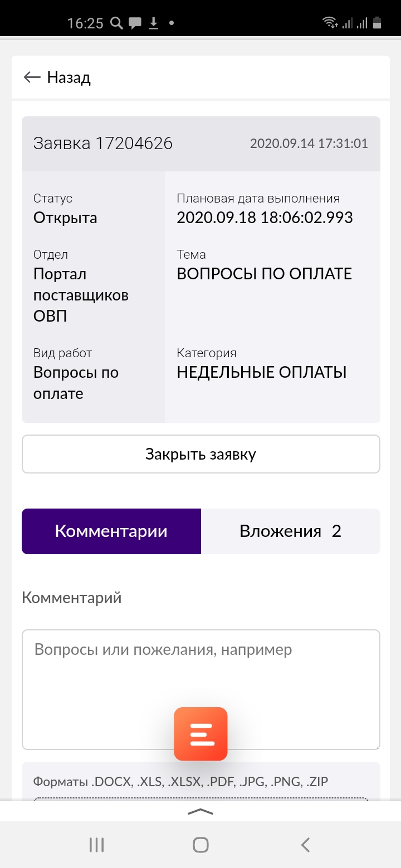Tap the Заявка 17204626 header
The height and width of the screenshot is (868, 401).
[x=103, y=144]
